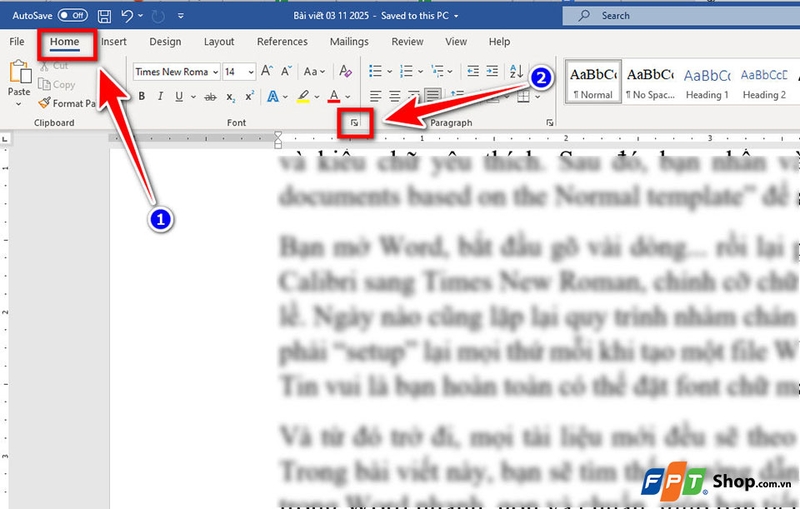Viewport: 800px width, 509px height.
Task: Insert a numbered list
Action: pos(406,71)
